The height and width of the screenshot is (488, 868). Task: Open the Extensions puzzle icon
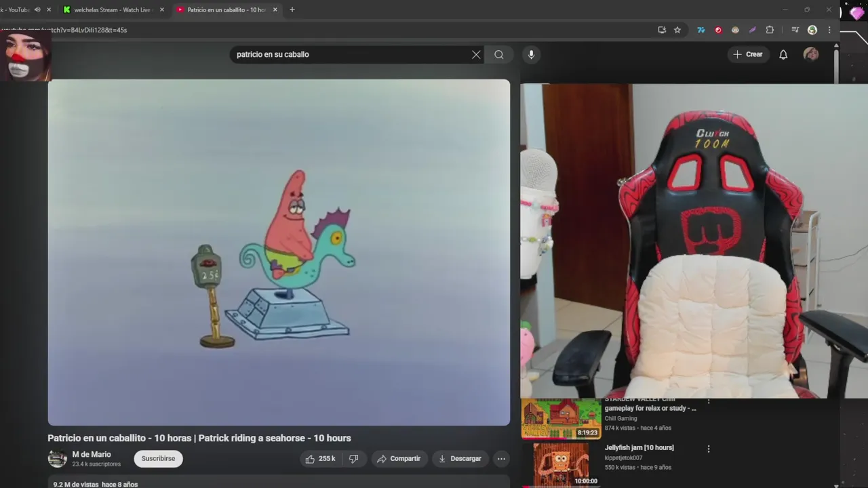coord(770,30)
